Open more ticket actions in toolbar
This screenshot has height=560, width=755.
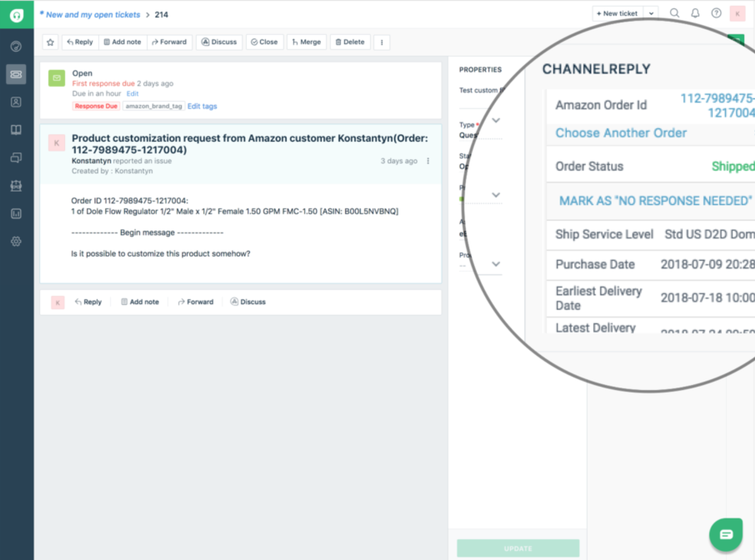(x=382, y=43)
